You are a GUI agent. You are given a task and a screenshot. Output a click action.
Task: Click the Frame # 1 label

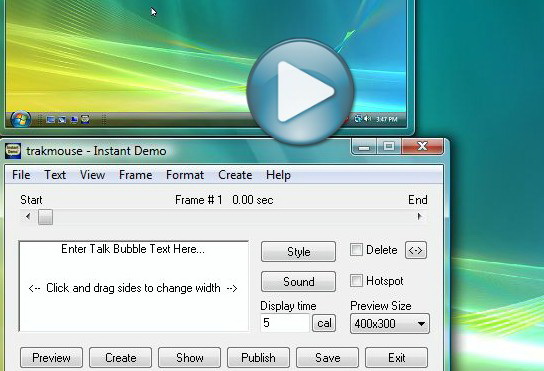[198, 200]
